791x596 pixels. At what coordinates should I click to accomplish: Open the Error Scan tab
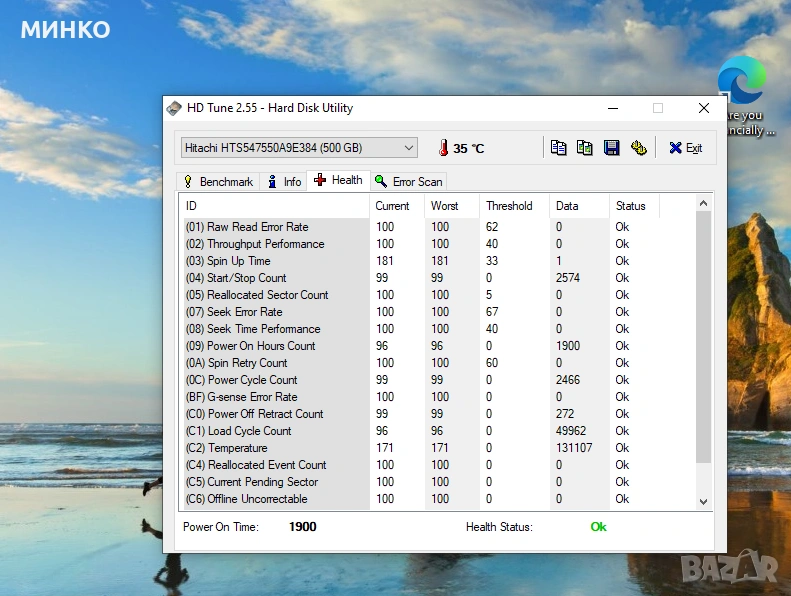coord(408,181)
